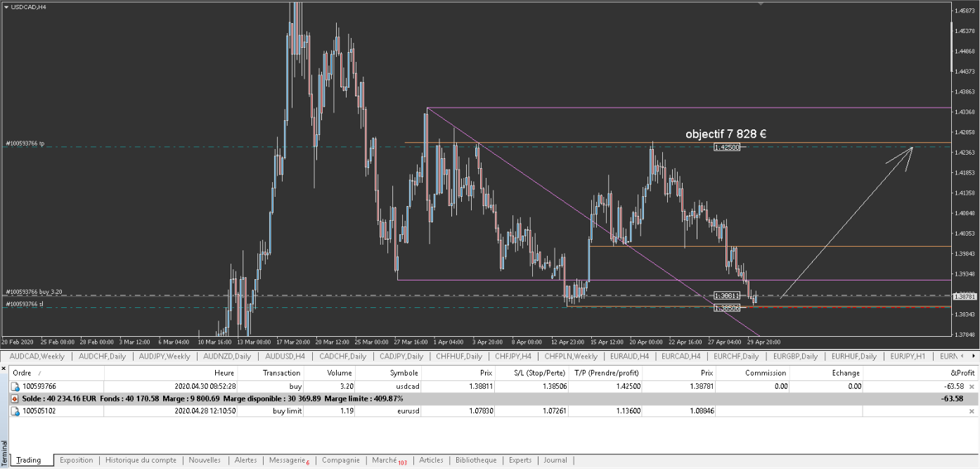
Task: Click the 1.13600 take profit cell
Action: 627,411
